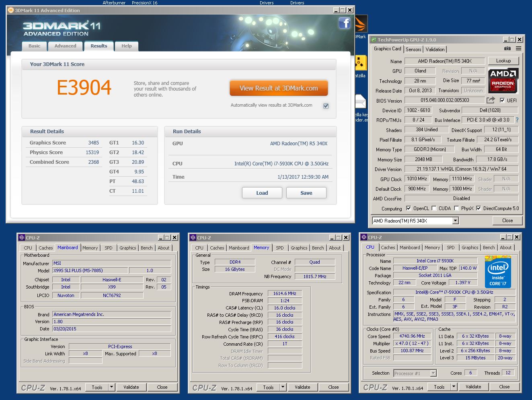Open Bench tab in Memory CPU-Z window

(x=318, y=248)
